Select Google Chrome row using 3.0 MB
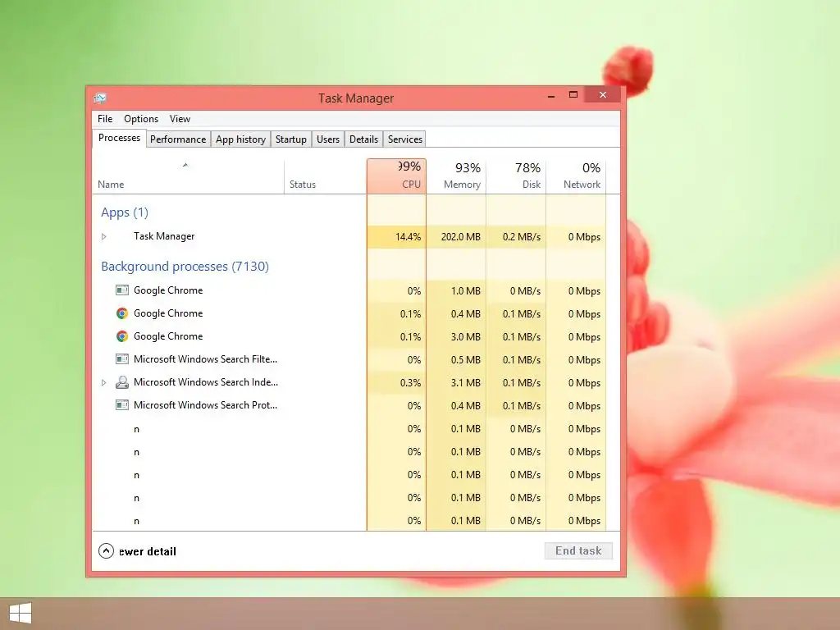 (349, 336)
